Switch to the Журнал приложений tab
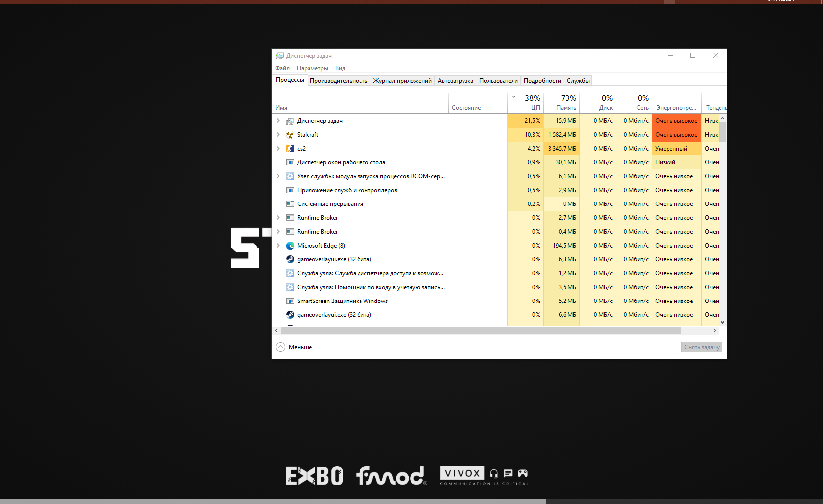 (x=403, y=81)
